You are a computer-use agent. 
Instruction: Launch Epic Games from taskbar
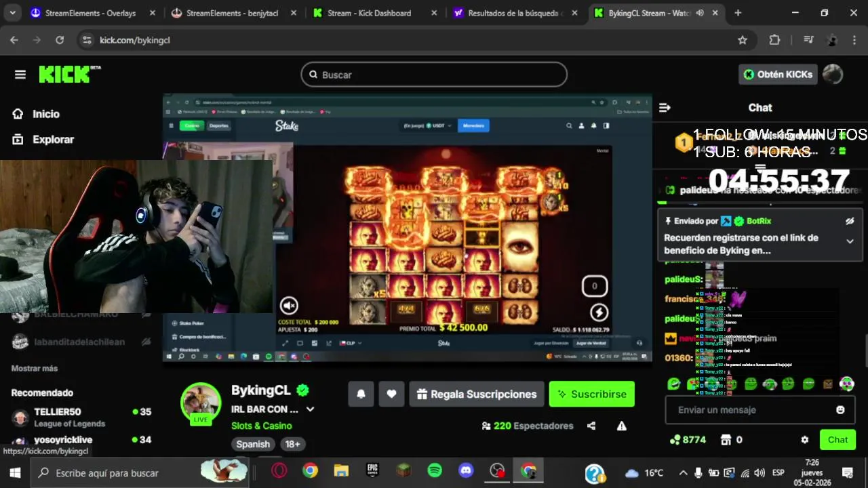(372, 471)
